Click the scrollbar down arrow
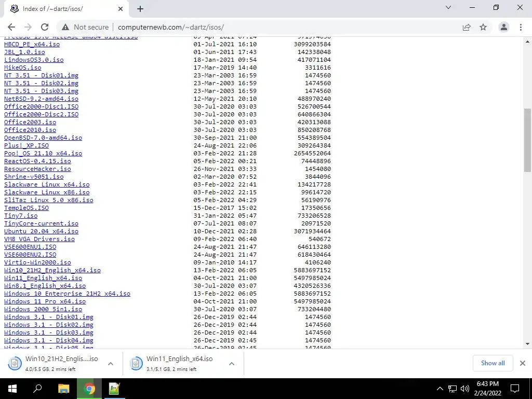The width and height of the screenshot is (532, 399). [527, 344]
